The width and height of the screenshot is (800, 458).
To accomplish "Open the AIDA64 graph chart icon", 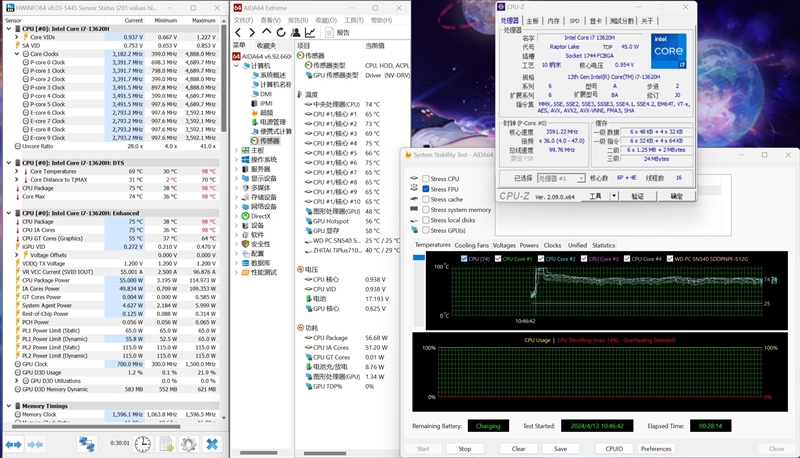I will pyautogui.click(x=310, y=33).
